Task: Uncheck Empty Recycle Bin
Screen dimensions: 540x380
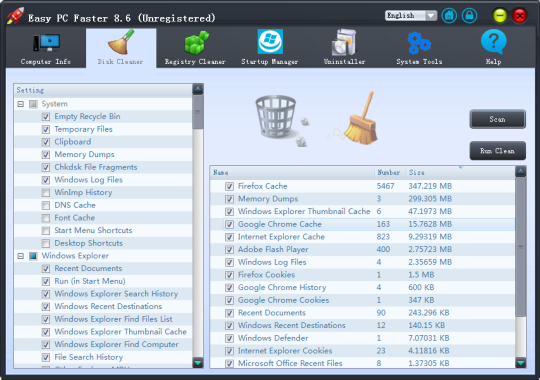Action: 45,117
